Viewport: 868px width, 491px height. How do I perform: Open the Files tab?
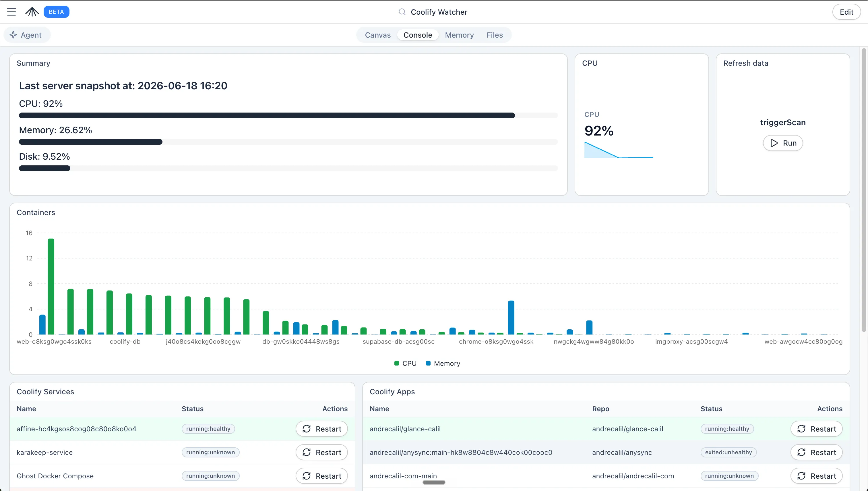(495, 35)
